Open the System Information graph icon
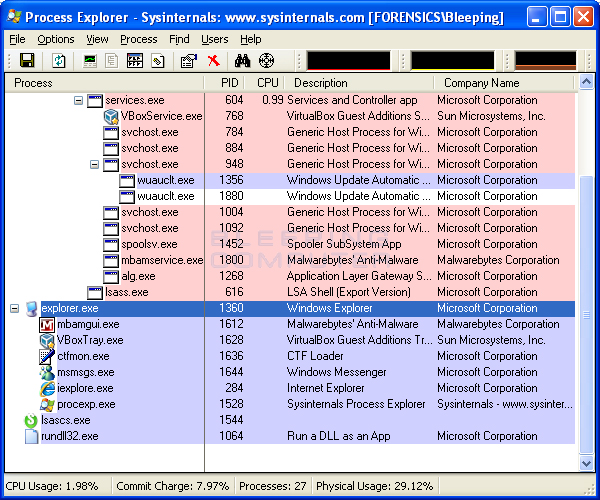 click(90, 60)
